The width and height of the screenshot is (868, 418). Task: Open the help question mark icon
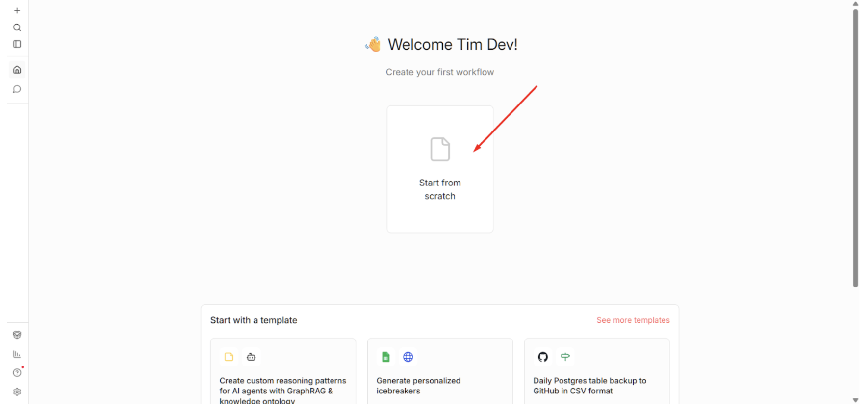17,373
